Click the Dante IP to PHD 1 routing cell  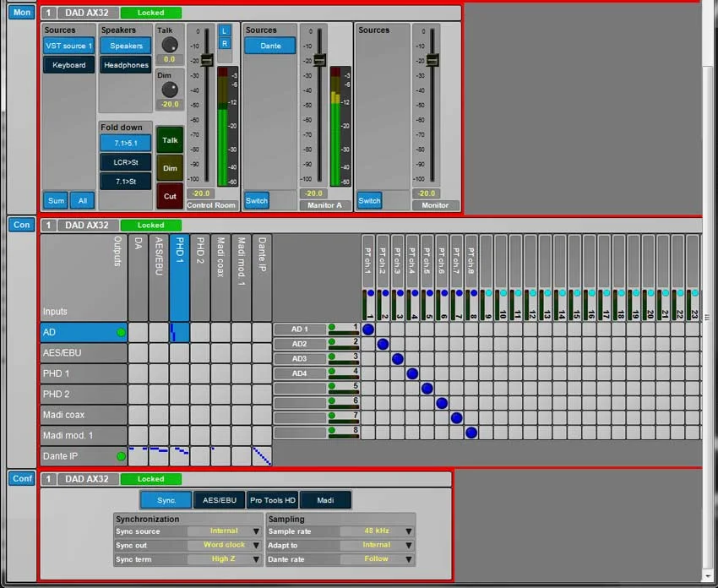pos(179,456)
